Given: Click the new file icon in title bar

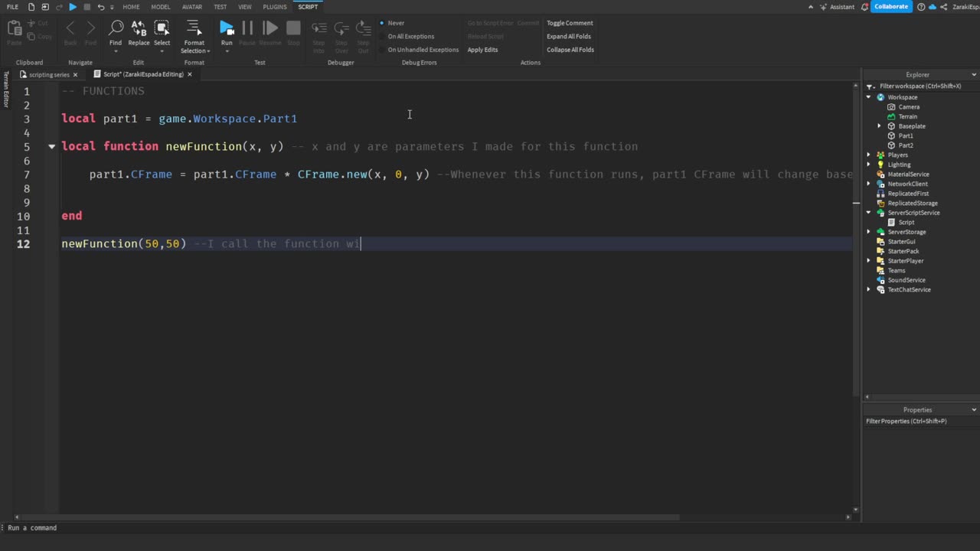Looking at the screenshot, I should [x=31, y=7].
